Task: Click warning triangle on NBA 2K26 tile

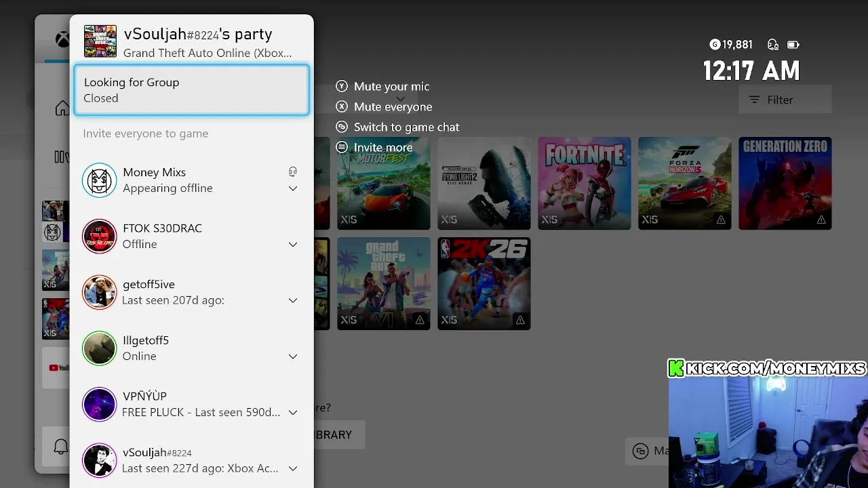Action: point(520,320)
